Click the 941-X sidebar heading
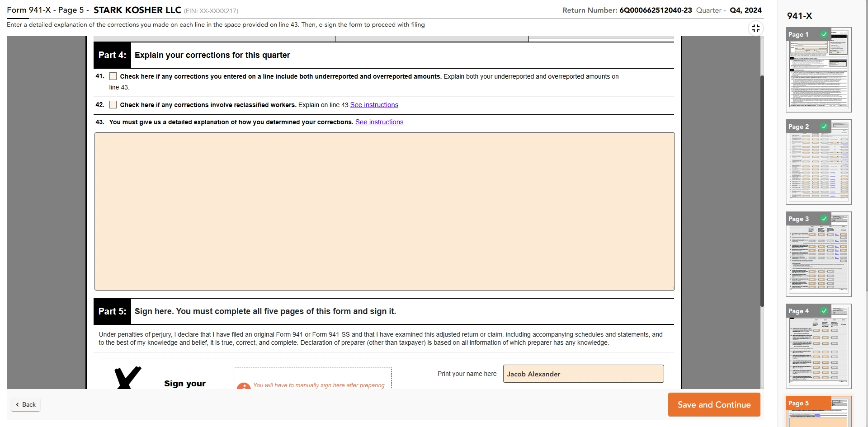Viewport: 868px width, 427px height. (x=799, y=16)
